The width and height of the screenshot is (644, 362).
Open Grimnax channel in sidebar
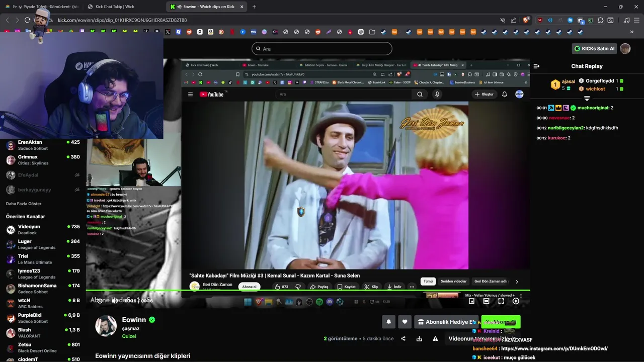[43, 160]
